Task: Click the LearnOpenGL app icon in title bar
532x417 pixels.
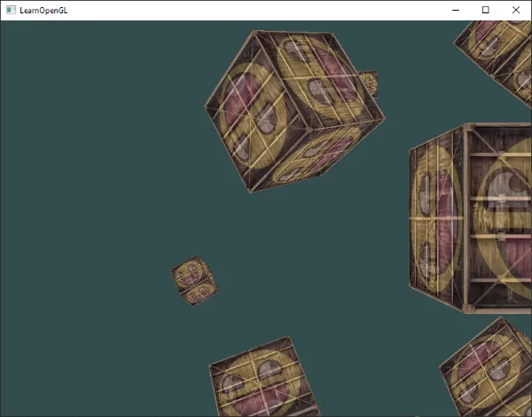Action: pyautogui.click(x=11, y=10)
